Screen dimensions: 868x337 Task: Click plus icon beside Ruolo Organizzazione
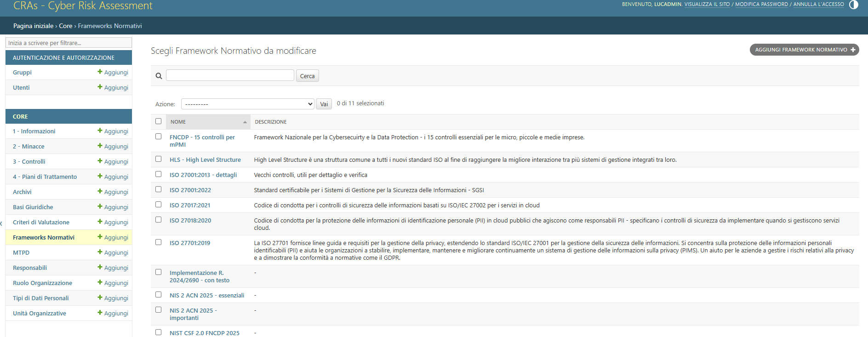(x=100, y=282)
